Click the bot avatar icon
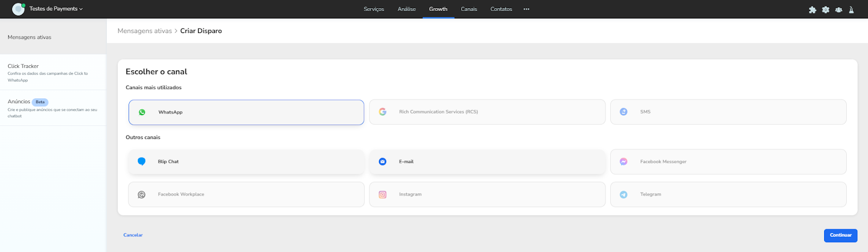Screen dimensions: 868x252 18,9
